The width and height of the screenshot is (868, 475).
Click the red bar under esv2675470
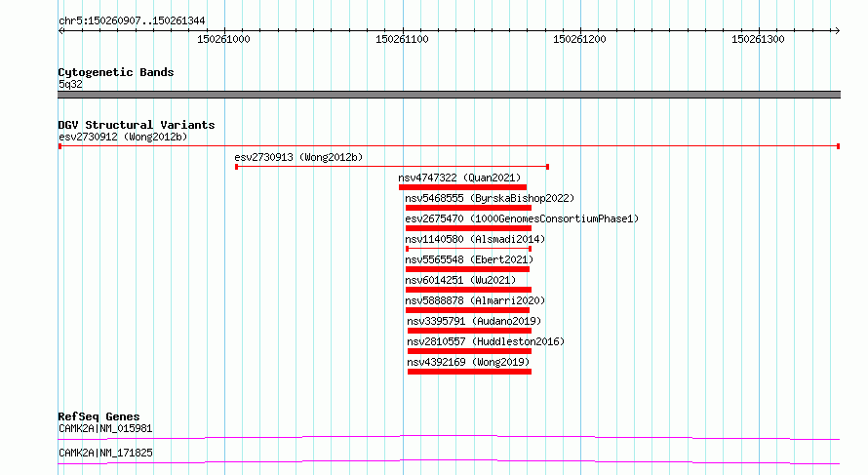click(x=468, y=228)
